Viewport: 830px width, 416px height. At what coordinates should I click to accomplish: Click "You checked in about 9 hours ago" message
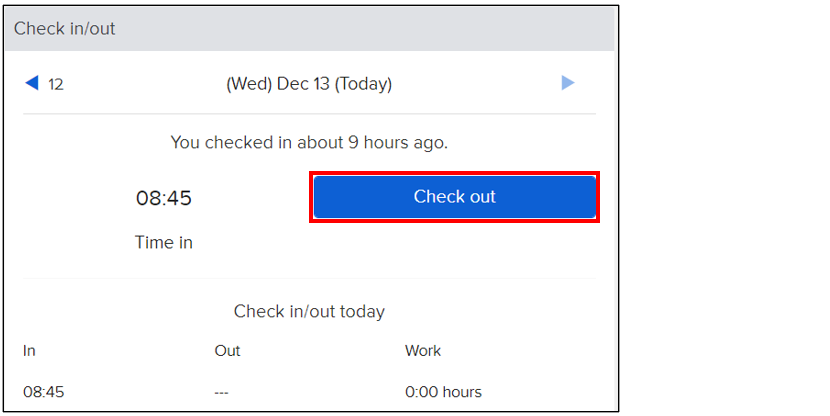click(x=309, y=142)
